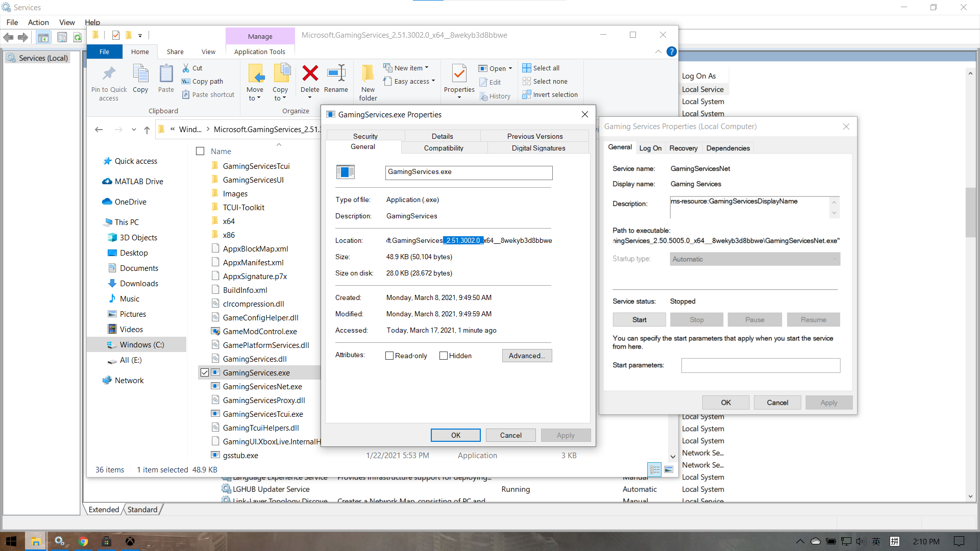Enable the Read-only attribute checkbox
This screenshot has height=551, width=980.
(x=389, y=356)
